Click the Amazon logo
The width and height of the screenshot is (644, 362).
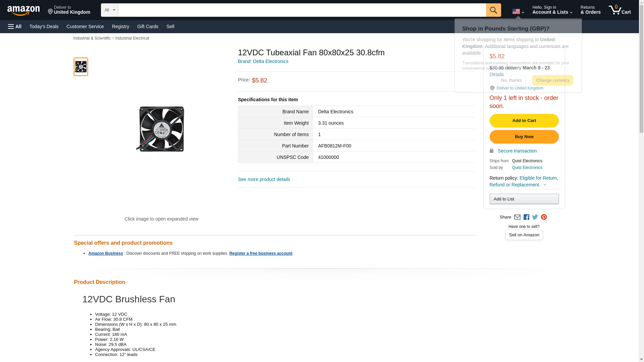(23, 10)
